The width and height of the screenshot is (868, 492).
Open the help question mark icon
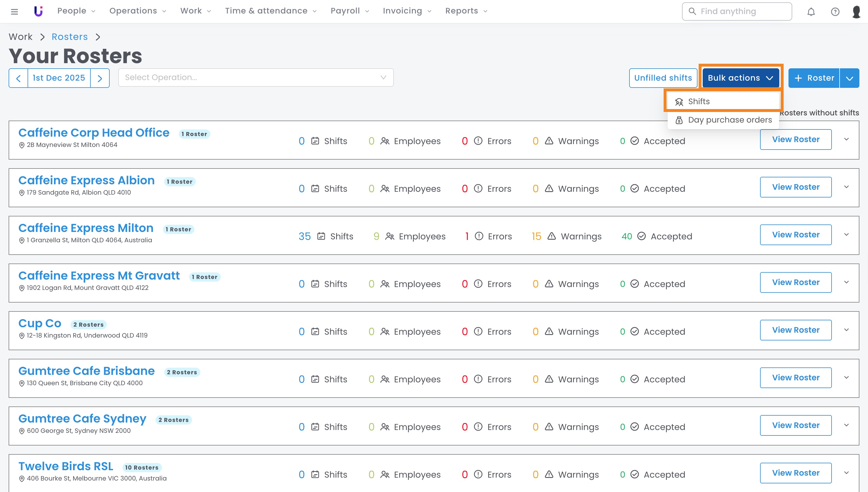pos(835,12)
